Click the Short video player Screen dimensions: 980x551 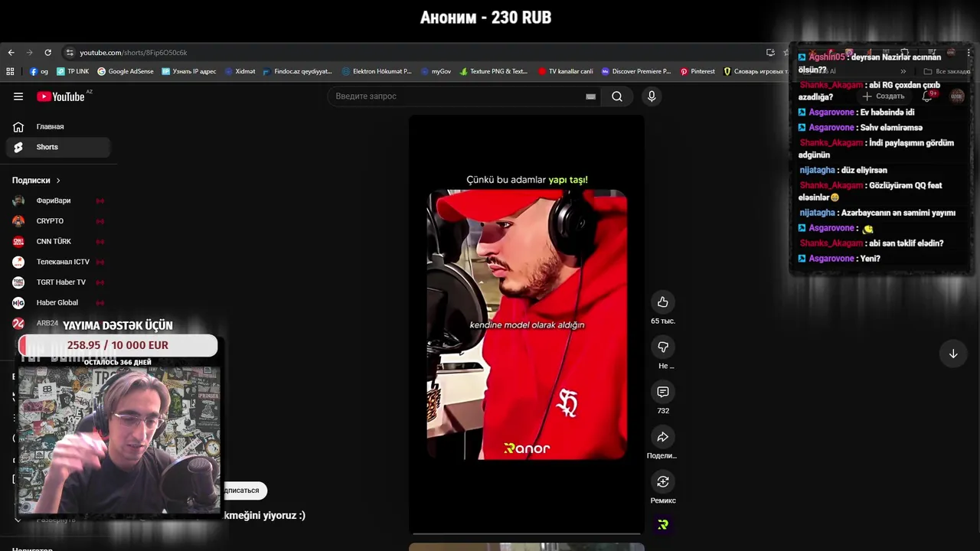(527, 324)
